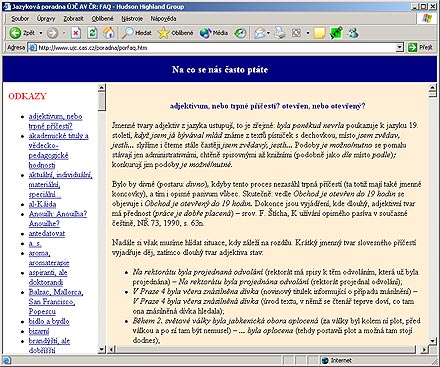Open Mail button dropdown arrow
The height and width of the screenshot is (367, 440).
(x=268, y=33)
